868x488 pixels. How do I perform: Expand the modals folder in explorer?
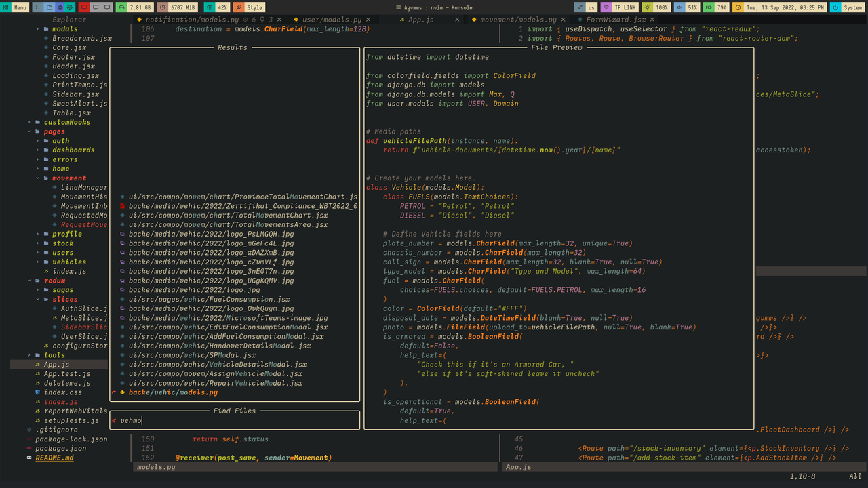pyautogui.click(x=65, y=29)
